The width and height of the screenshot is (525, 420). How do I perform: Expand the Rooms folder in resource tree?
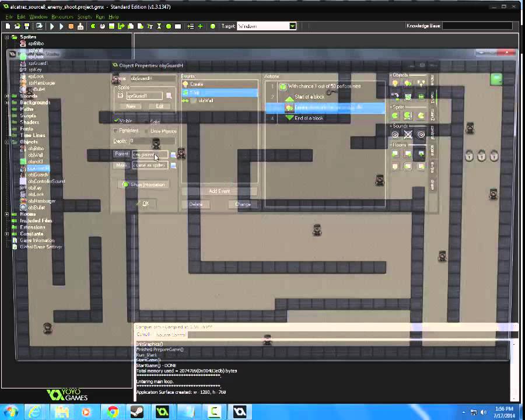pyautogui.click(x=7, y=214)
